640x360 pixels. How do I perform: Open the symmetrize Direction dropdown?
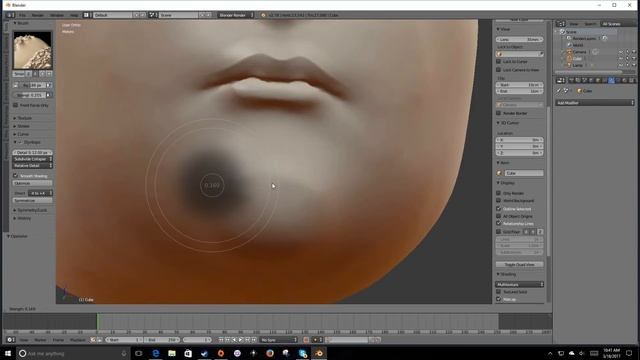[40, 193]
